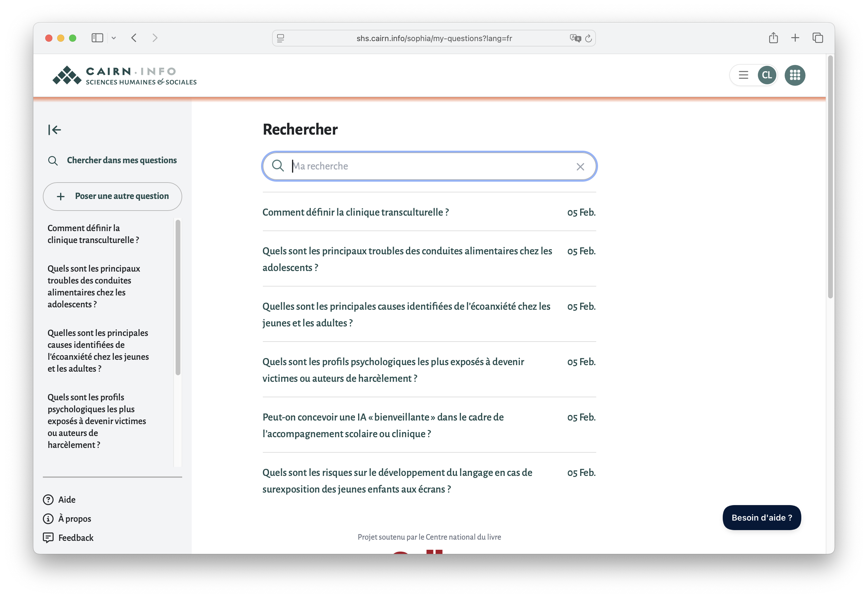Open the CL user account avatar

tap(766, 75)
